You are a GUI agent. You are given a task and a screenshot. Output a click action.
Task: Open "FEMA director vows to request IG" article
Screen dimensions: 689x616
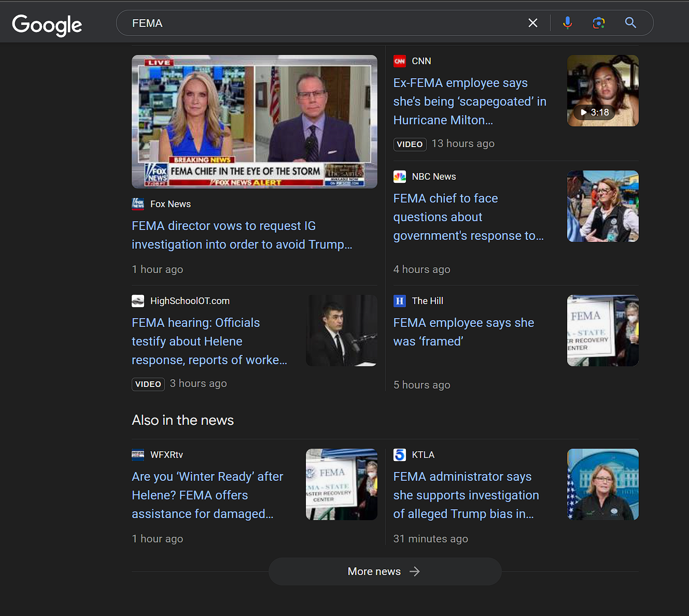pyautogui.click(x=242, y=235)
